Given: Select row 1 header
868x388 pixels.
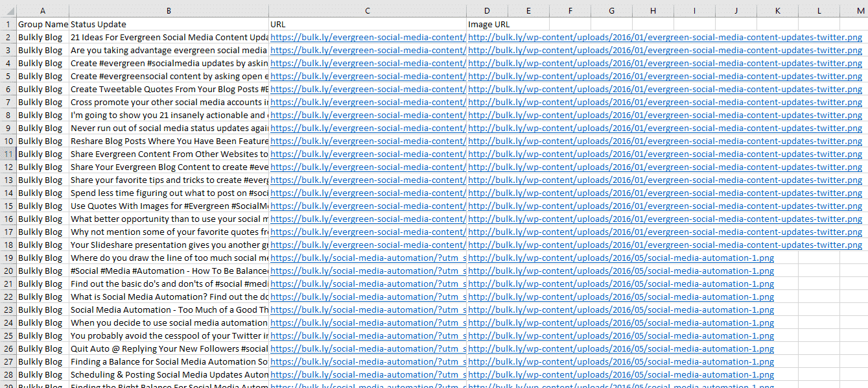Looking at the screenshot, I should [x=8, y=24].
